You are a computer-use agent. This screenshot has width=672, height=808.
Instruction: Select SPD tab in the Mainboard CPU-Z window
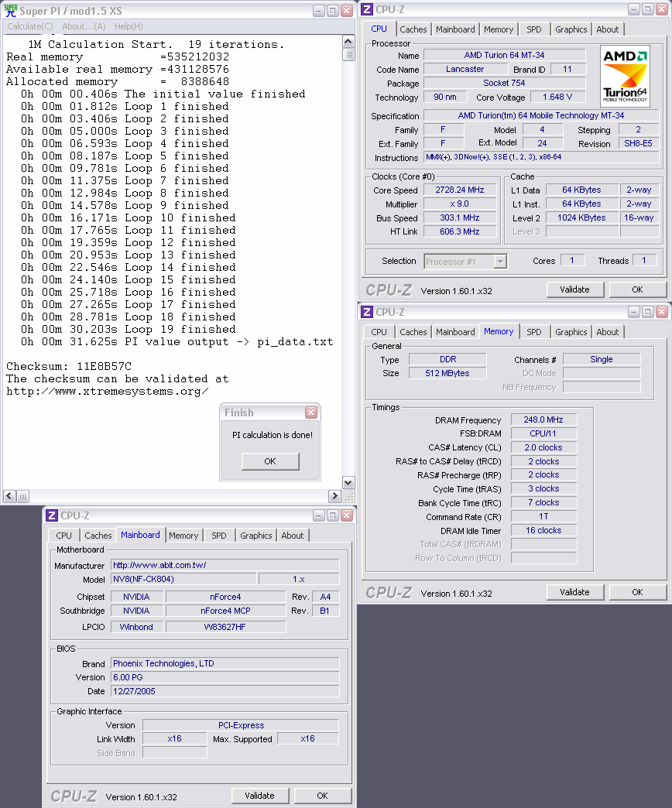[x=219, y=536]
